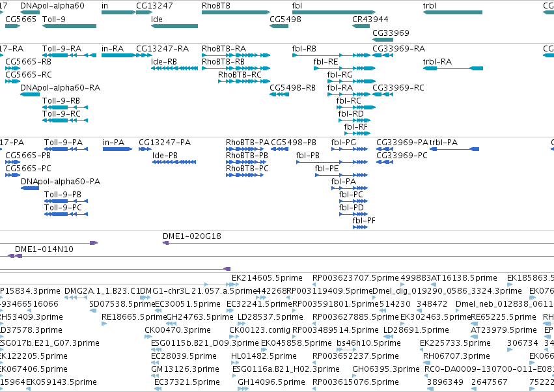Click the Ide gene label in gene track

tap(156, 19)
